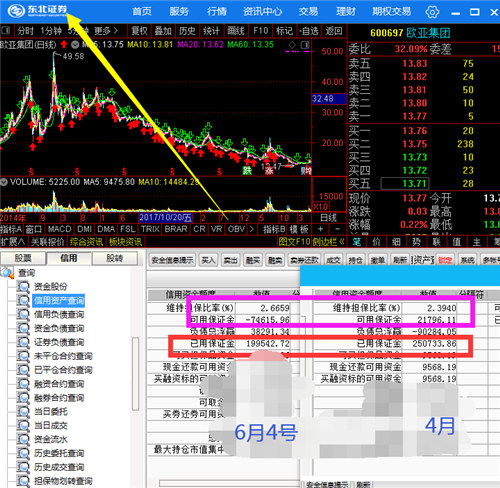Select the MACD indicator
The image size is (500, 488).
pyautogui.click(x=59, y=229)
